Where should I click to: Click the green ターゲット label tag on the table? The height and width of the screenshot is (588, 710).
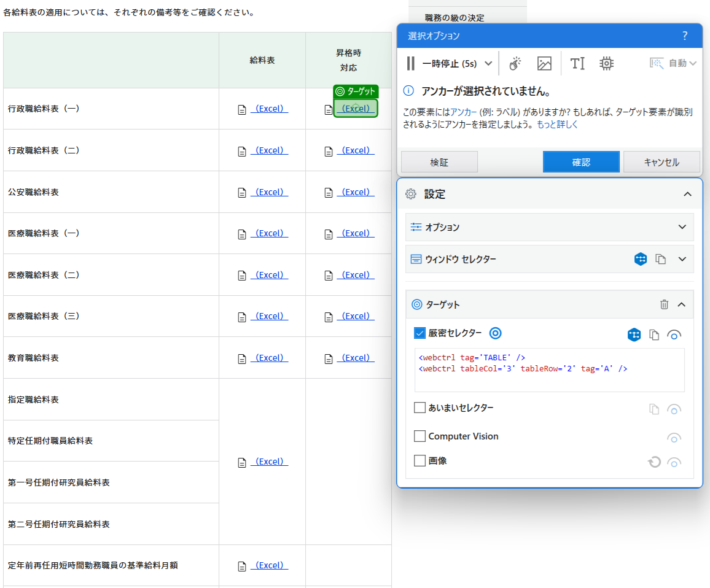point(356,91)
